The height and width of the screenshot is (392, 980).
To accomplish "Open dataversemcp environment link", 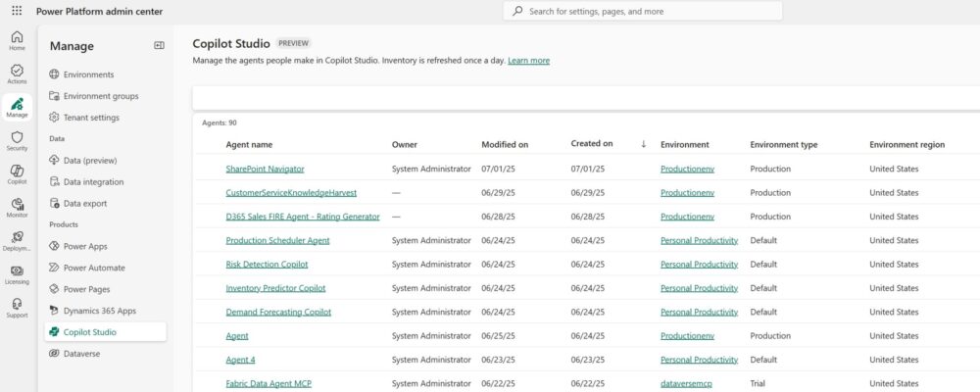I will (x=686, y=383).
